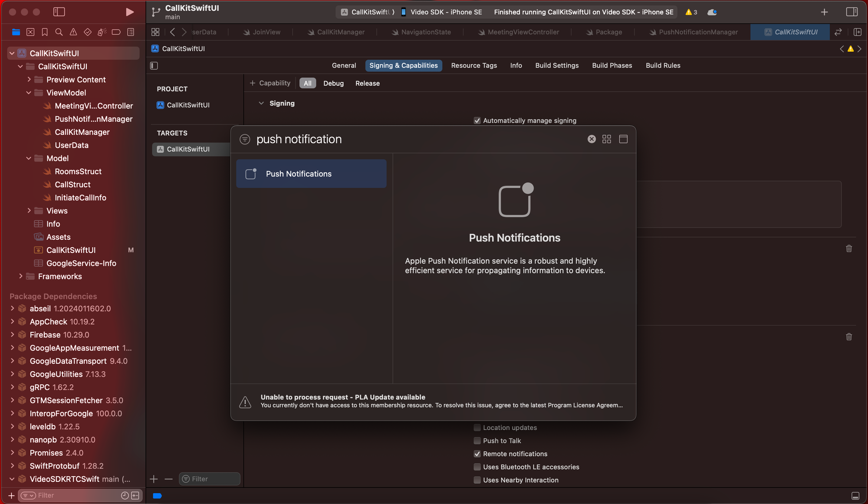Delete the first capability with its trash icon
Image resolution: width=868 pixels, height=504 pixels.
[849, 249]
